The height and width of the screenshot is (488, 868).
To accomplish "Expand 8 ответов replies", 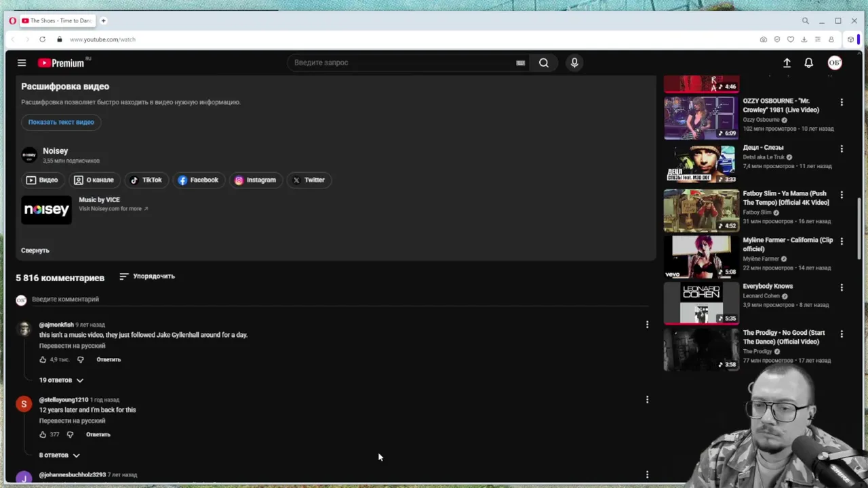I will point(59,455).
